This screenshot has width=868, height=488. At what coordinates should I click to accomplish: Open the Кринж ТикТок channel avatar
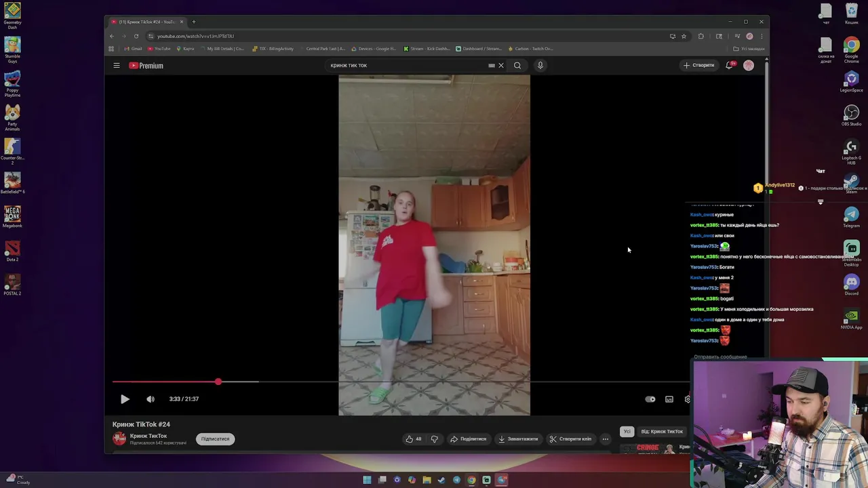[x=119, y=439]
